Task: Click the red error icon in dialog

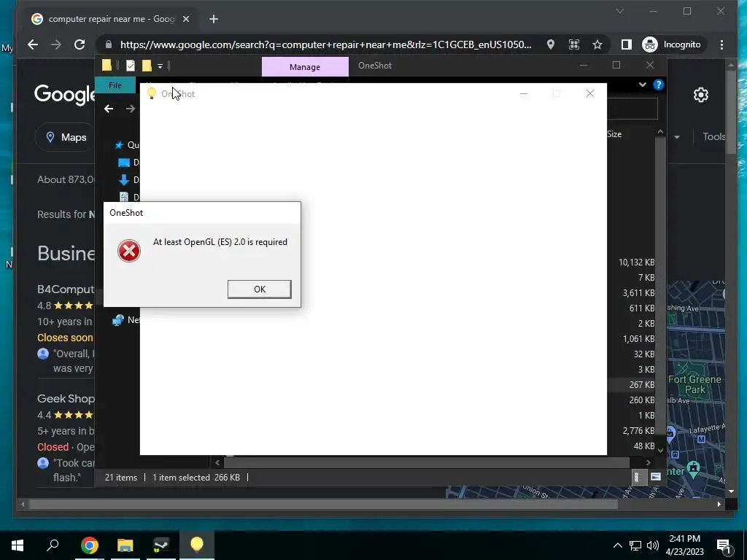Action: (129, 251)
